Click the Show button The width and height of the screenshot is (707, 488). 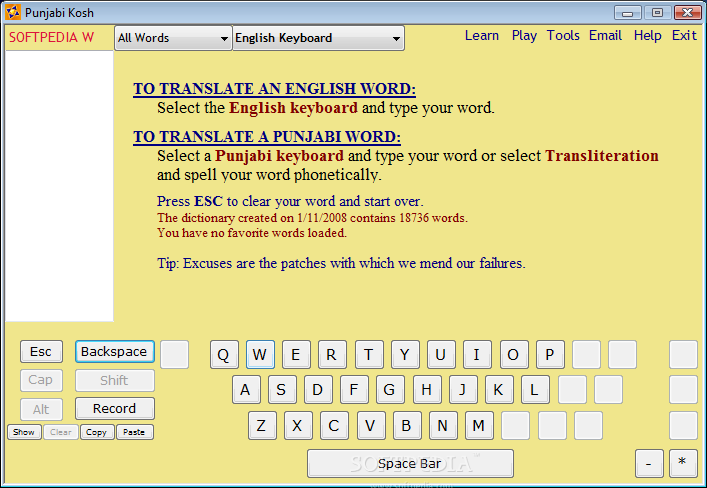click(24, 432)
